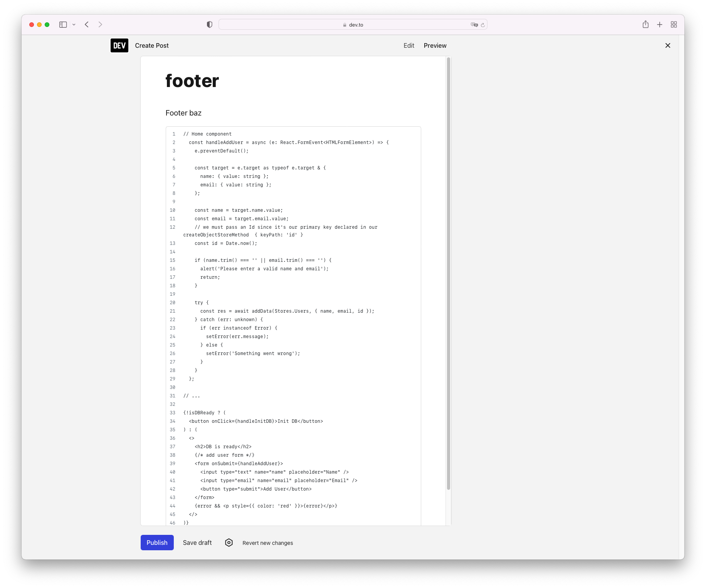Toggle the browser sidebar icon
The width and height of the screenshot is (706, 588).
[x=63, y=24]
